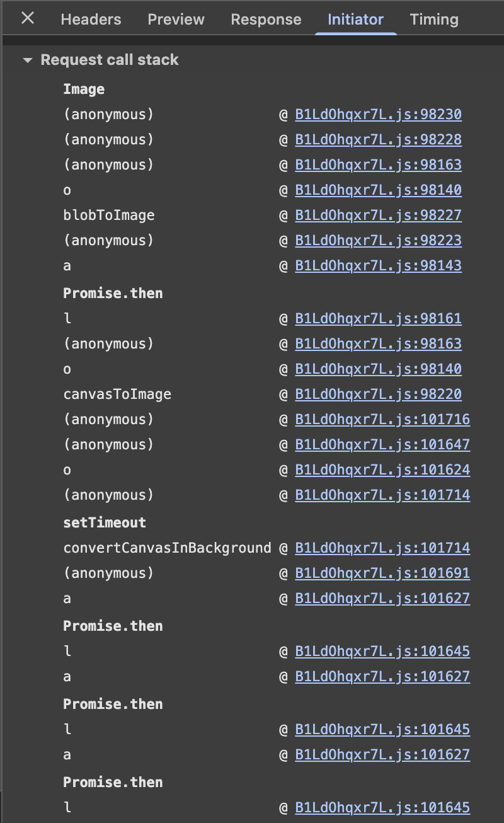Open the Preview tab
This screenshot has width=504, height=823.
(176, 20)
